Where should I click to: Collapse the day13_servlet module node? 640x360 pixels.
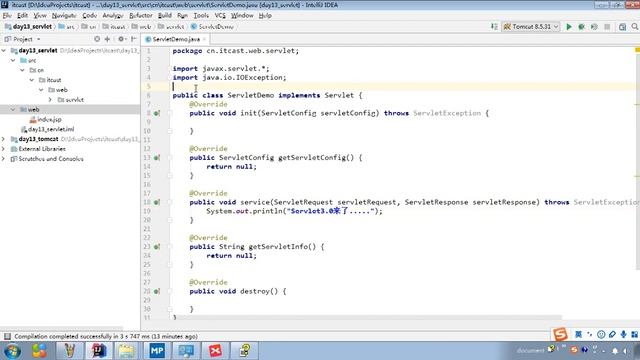click(4, 51)
